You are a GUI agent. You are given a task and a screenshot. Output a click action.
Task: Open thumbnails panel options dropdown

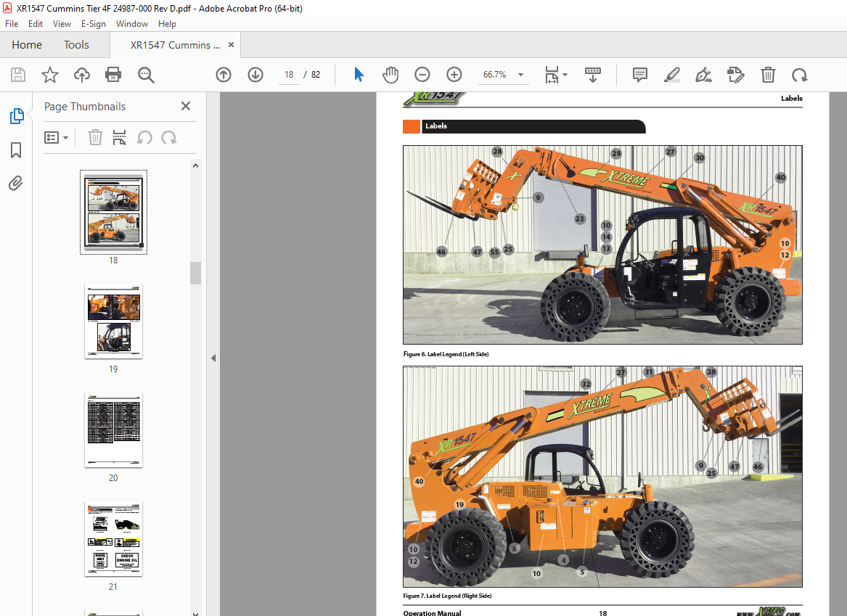(x=56, y=138)
